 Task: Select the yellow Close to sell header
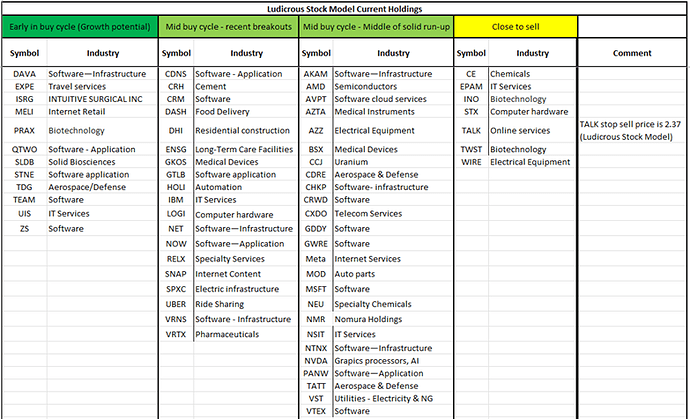click(x=516, y=27)
